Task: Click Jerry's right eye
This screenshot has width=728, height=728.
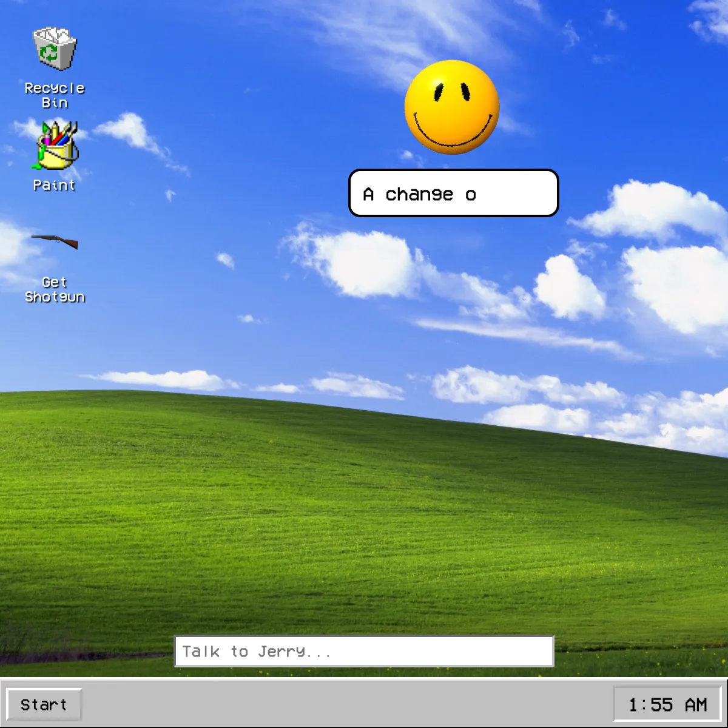Action: click(x=465, y=92)
